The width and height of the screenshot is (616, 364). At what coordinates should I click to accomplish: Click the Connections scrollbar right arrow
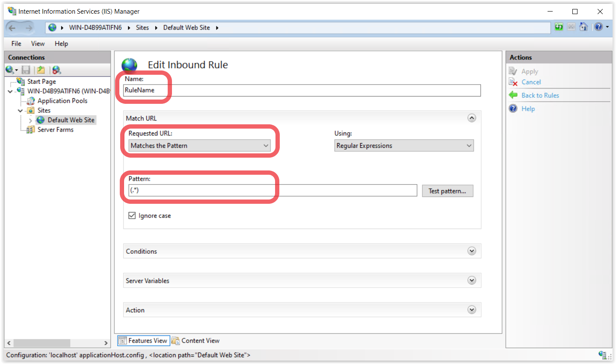click(106, 343)
